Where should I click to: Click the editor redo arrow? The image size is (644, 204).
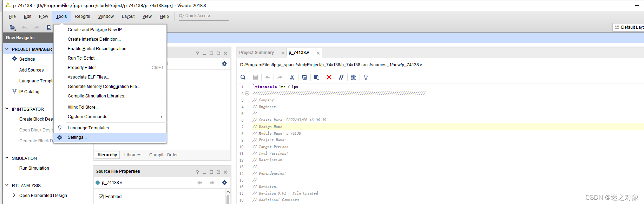point(280,77)
